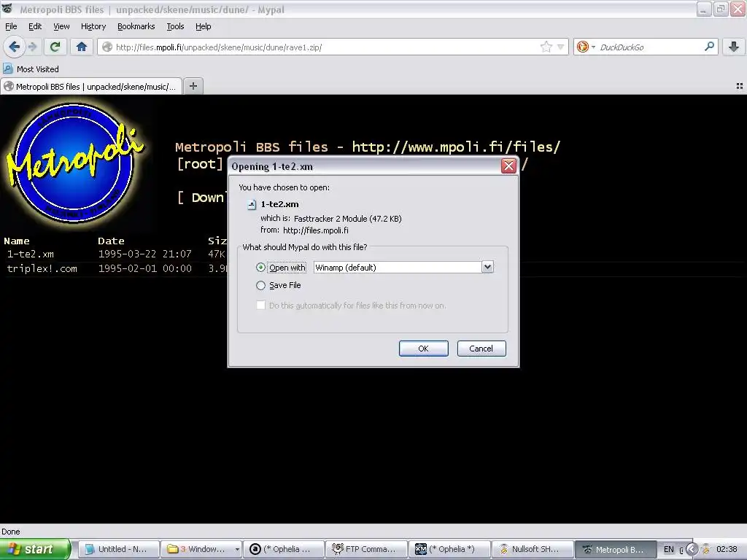This screenshot has width=747, height=560.
Task: Expand the Winamp (default) application dropdown
Action: click(487, 267)
